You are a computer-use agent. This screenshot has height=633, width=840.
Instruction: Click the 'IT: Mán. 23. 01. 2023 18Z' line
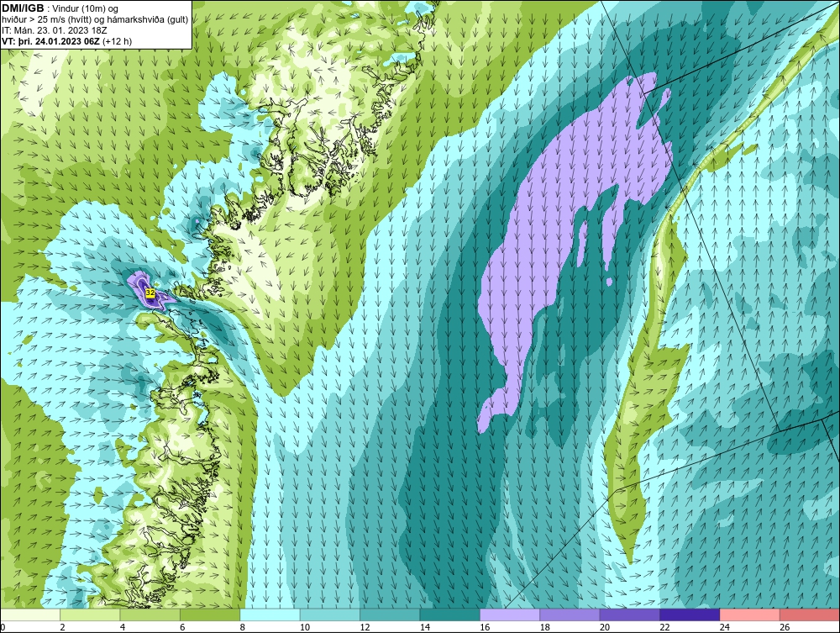[x=55, y=30]
